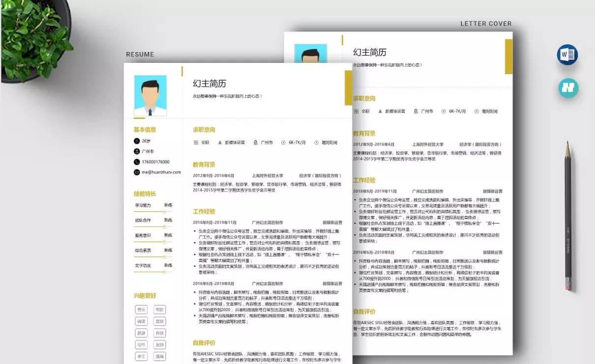
Task: Click the age icon beside 26岁
Action: tap(137, 141)
